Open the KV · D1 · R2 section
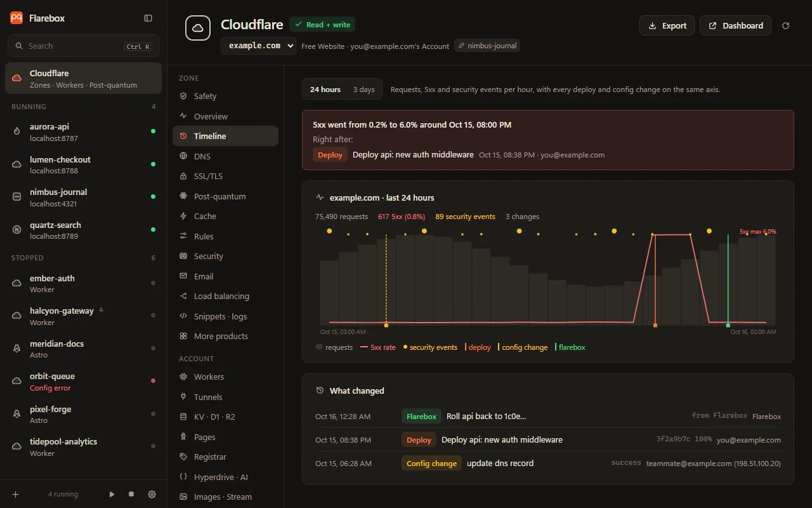 (x=225, y=417)
